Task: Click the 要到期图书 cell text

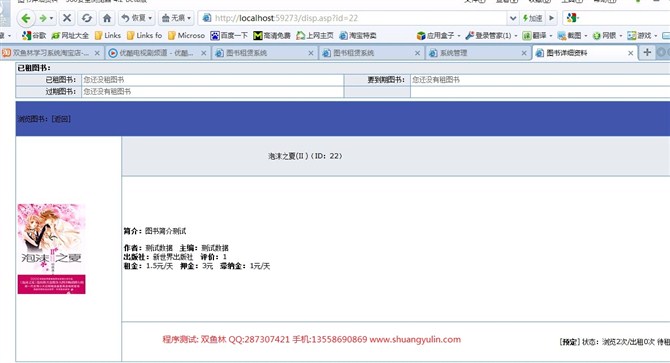Action: coord(436,80)
